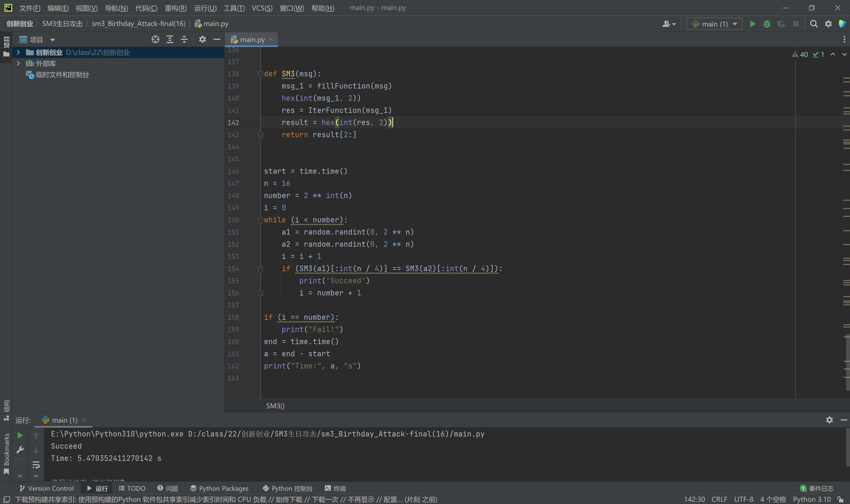Toggle the 项目 tool window stripe button

[x=6, y=42]
